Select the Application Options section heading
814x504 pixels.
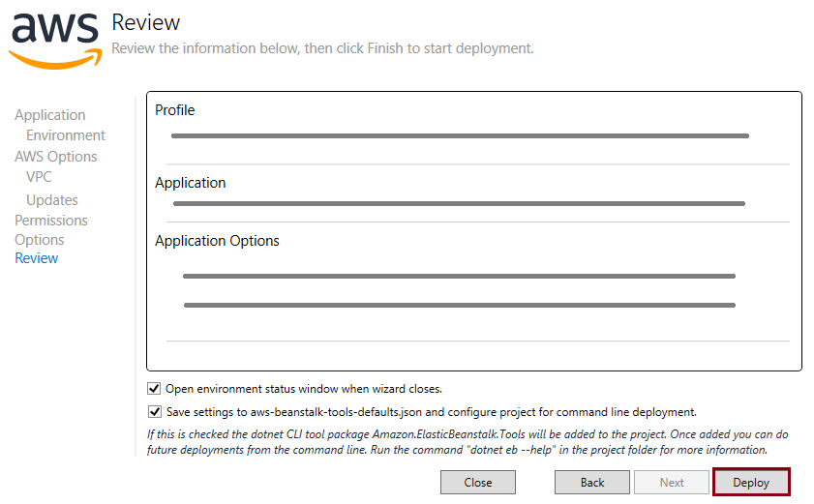tap(217, 241)
